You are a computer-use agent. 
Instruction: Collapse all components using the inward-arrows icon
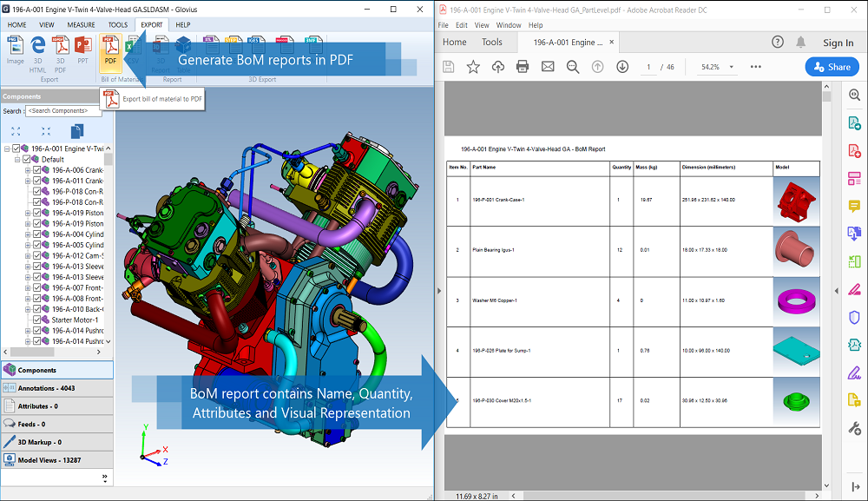pyautogui.click(x=46, y=131)
